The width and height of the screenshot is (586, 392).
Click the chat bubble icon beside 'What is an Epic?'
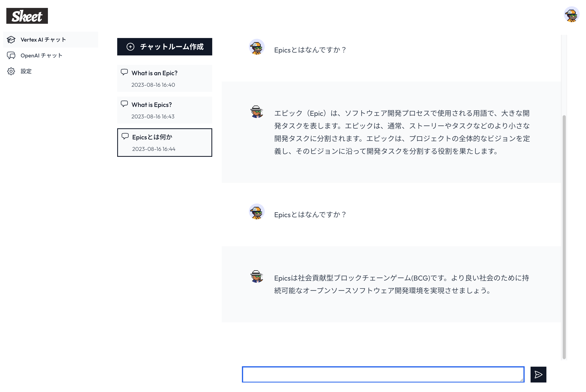(124, 72)
